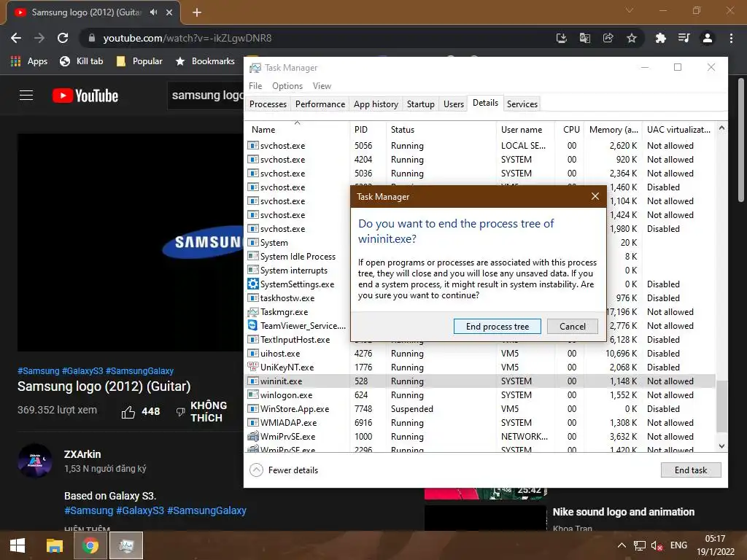Switch to the Services tab
Viewport: 747px width, 560px height.
(x=522, y=104)
